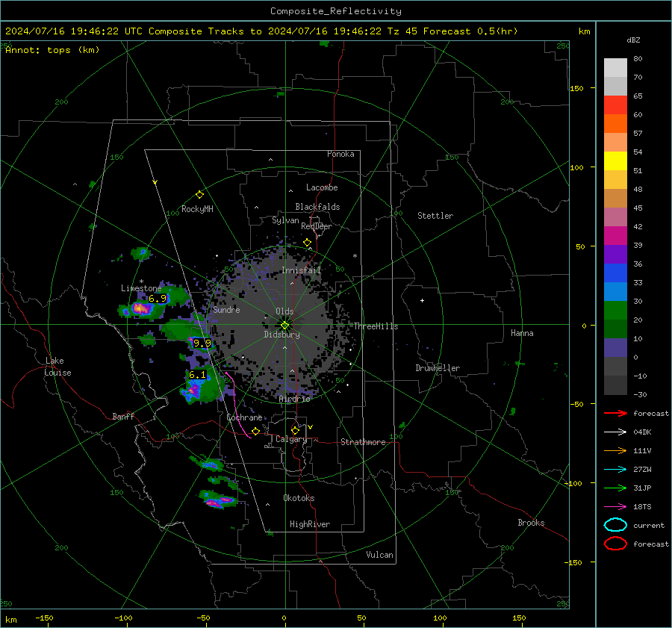
Task: Click the storm top label 9.9
Action: (x=202, y=343)
